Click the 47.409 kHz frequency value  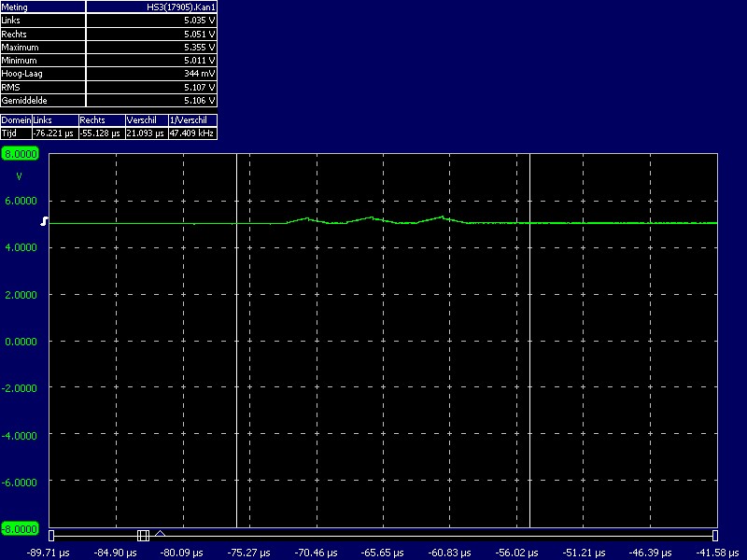[192, 133]
